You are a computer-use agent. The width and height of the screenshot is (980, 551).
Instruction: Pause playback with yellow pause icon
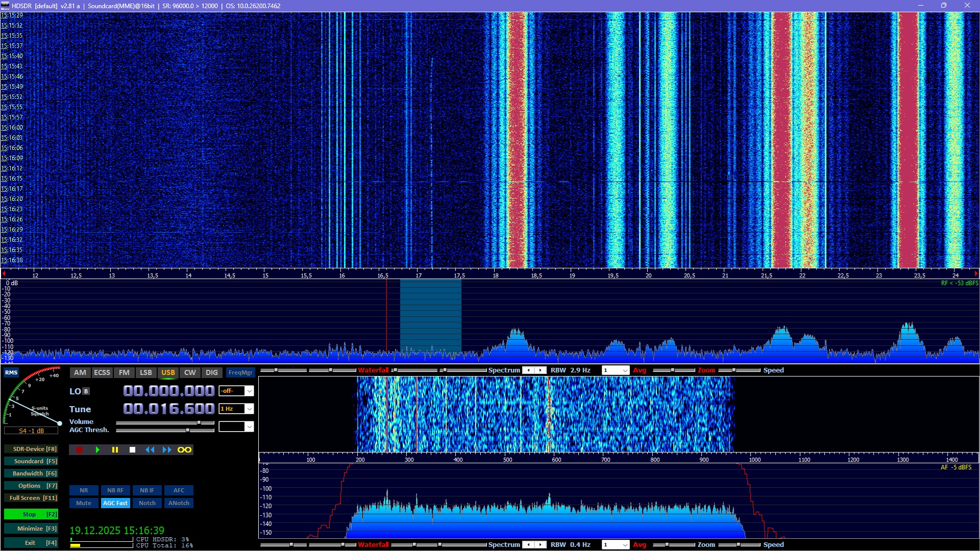point(115,449)
